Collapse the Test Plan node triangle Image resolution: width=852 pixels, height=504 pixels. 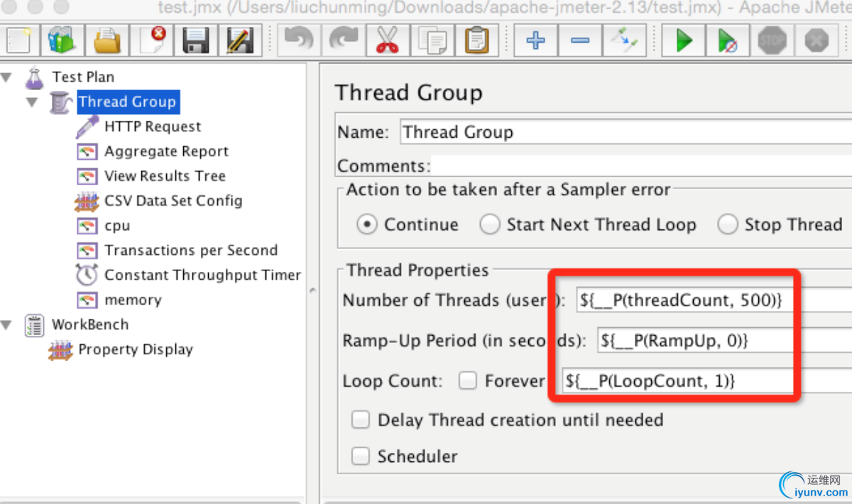point(7,77)
